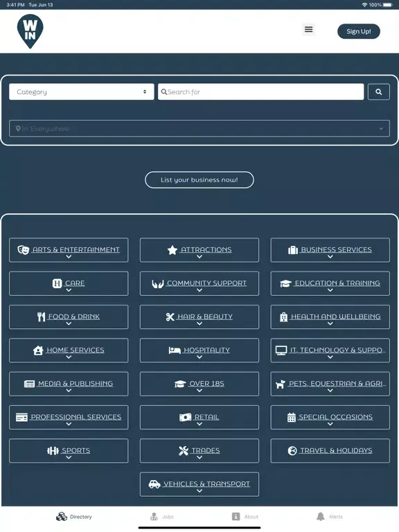399x532 pixels.
Task: Click the graduation cap icon beside Over 18s
Action: pos(180,384)
